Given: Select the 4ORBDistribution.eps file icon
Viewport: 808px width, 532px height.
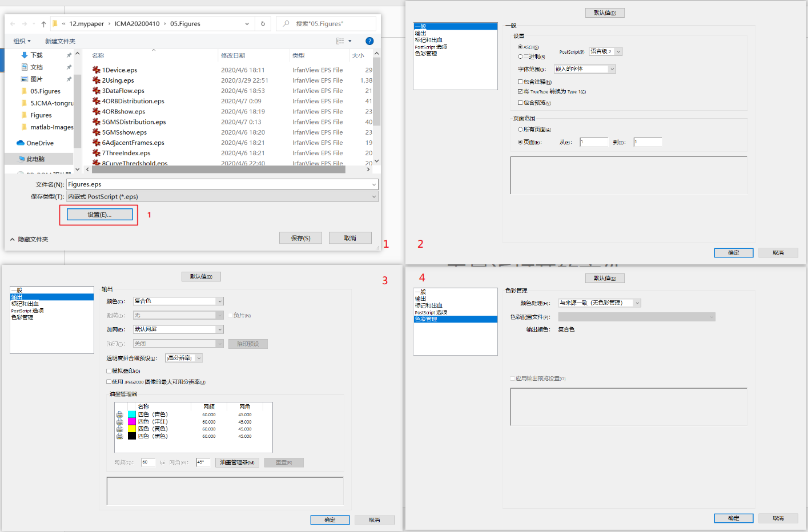Looking at the screenshot, I should (97, 101).
